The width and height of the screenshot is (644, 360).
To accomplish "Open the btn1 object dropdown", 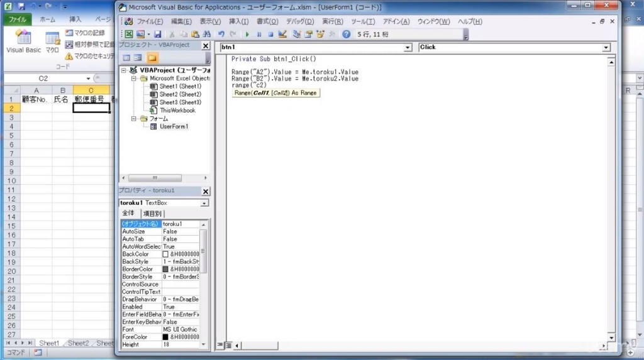I will pyautogui.click(x=407, y=48).
